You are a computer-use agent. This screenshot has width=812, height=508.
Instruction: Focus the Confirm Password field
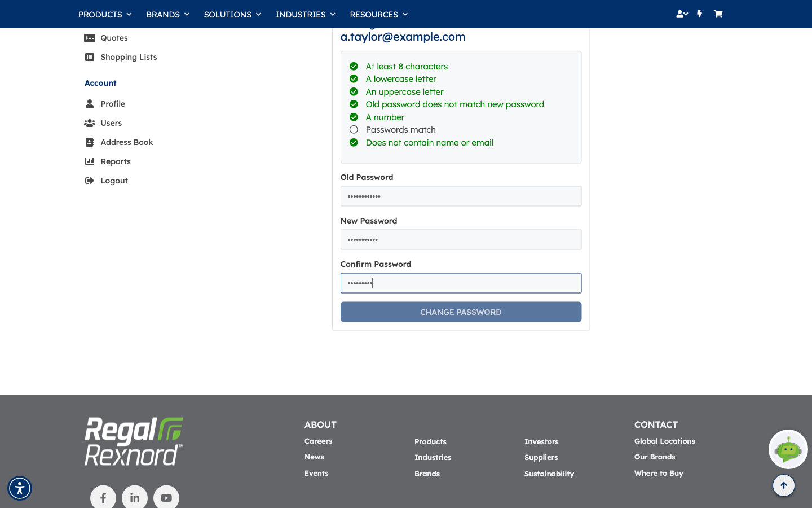point(461,283)
